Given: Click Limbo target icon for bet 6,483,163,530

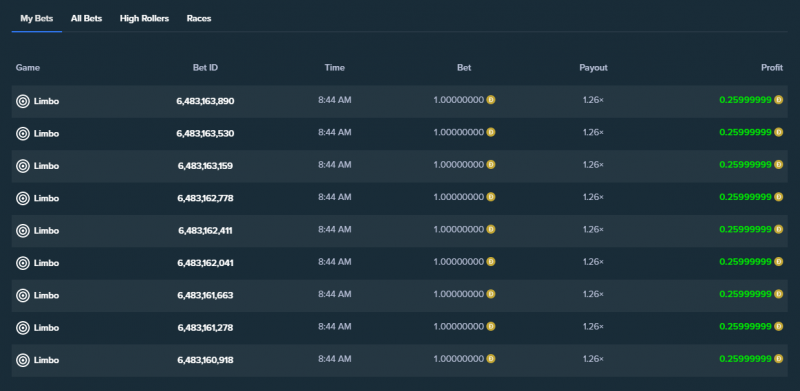Looking at the screenshot, I should pos(22,134).
